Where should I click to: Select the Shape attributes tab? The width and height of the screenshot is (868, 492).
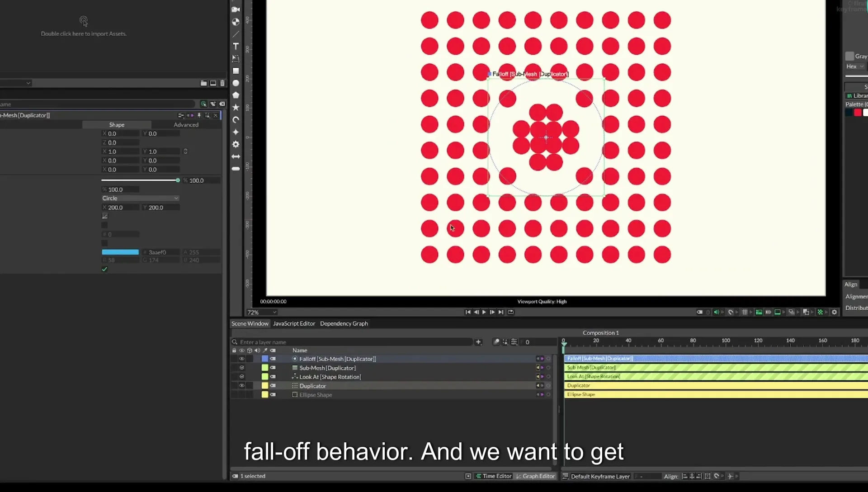(x=117, y=125)
